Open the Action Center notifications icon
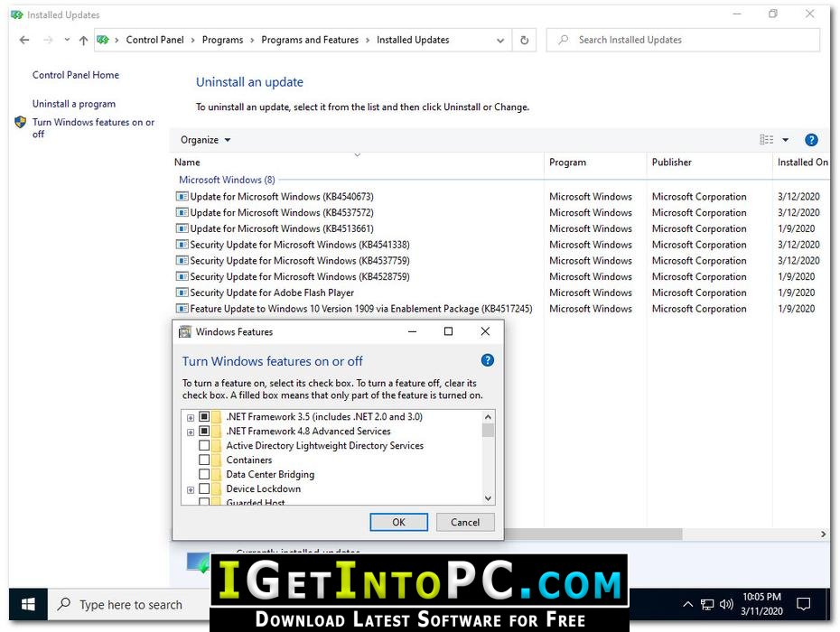Viewport: 840px width, 632px height. click(x=803, y=605)
